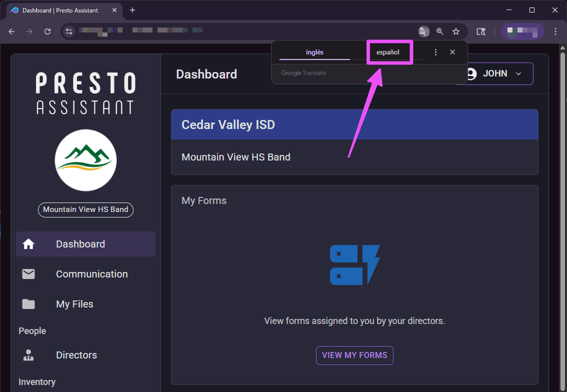Click Mountain View HS Band organization row
The width and height of the screenshot is (567, 392).
pos(354,157)
